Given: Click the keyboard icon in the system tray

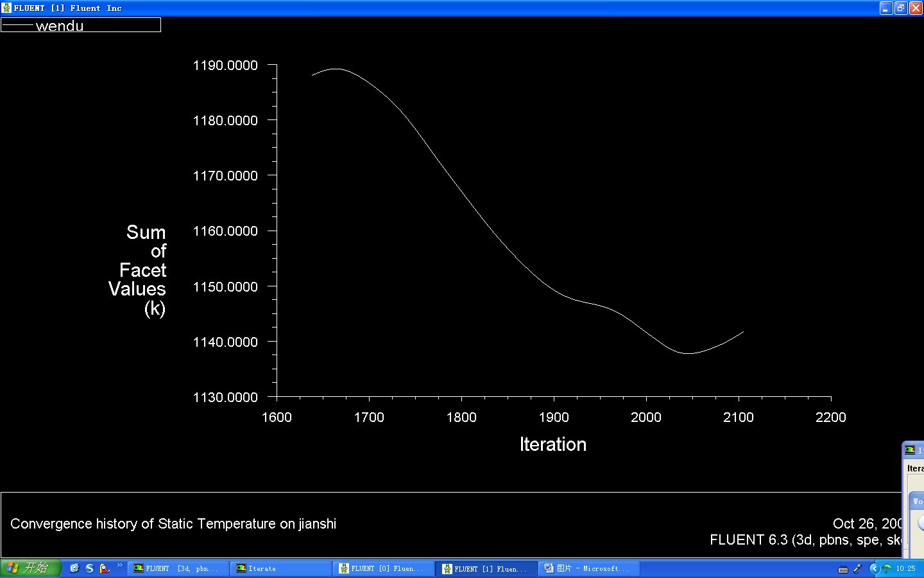Looking at the screenshot, I should [843, 569].
